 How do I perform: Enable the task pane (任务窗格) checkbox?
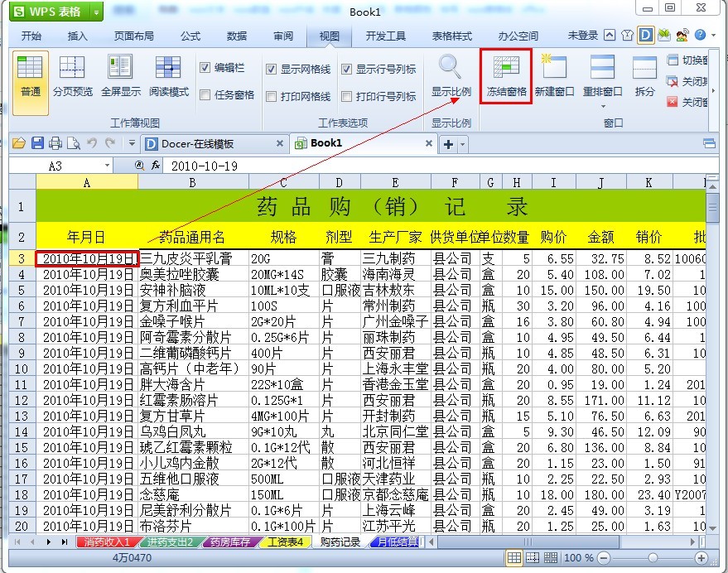pyautogui.click(x=205, y=94)
